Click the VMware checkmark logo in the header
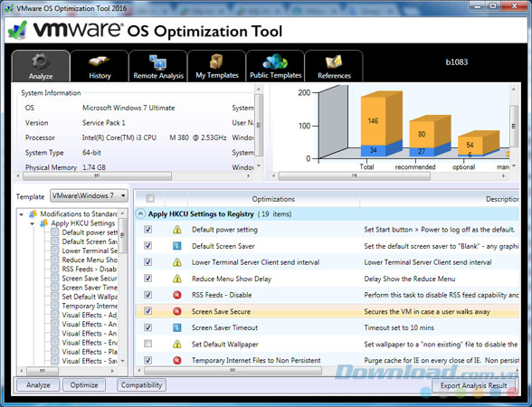 pyautogui.click(x=18, y=30)
